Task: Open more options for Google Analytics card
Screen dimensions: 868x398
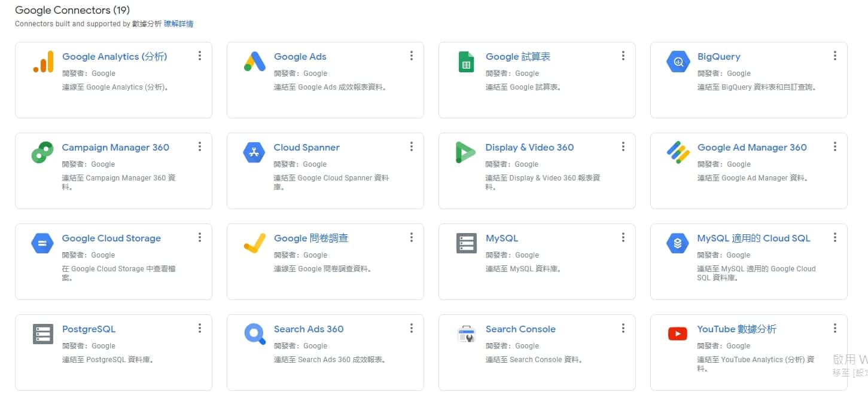Action: tap(200, 56)
